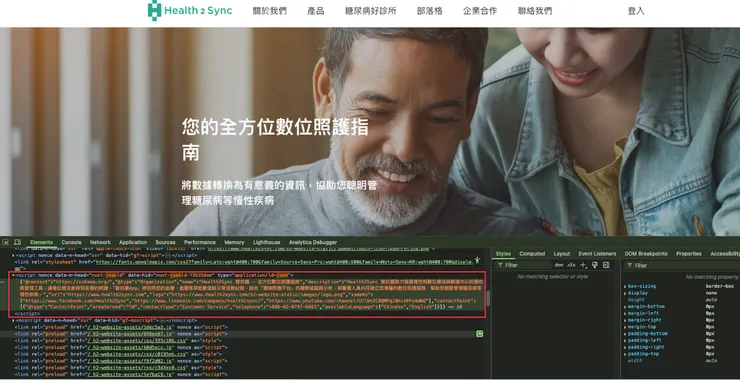
Task: Open the 產品 nav menu item
Action: coord(316,11)
